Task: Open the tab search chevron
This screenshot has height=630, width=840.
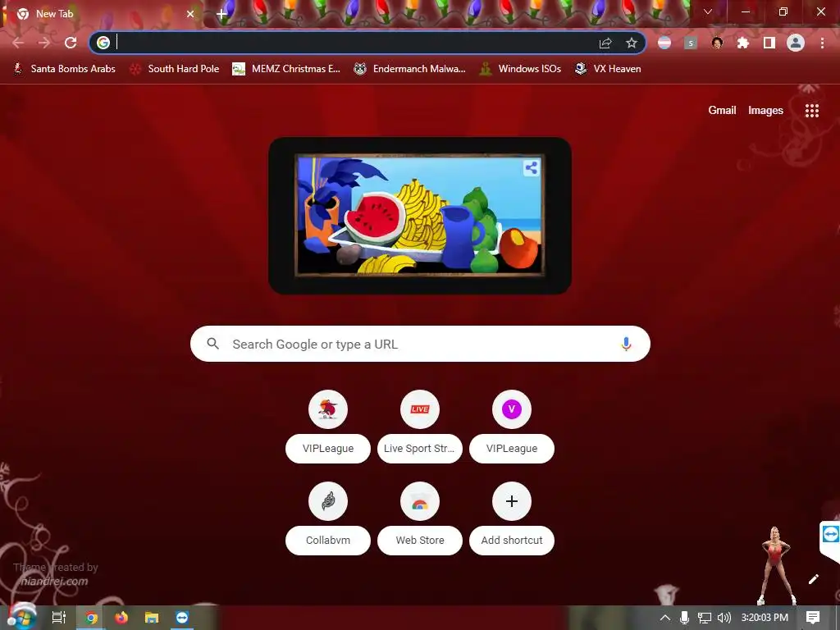Action: point(708,11)
